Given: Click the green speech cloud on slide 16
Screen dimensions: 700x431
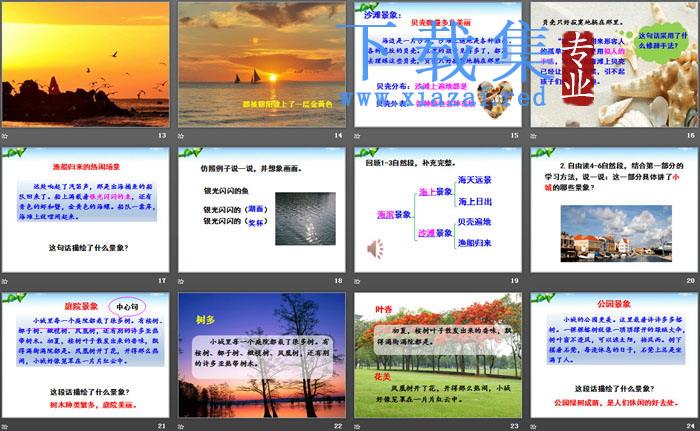Looking at the screenshot, I should pyautogui.click(x=662, y=41).
